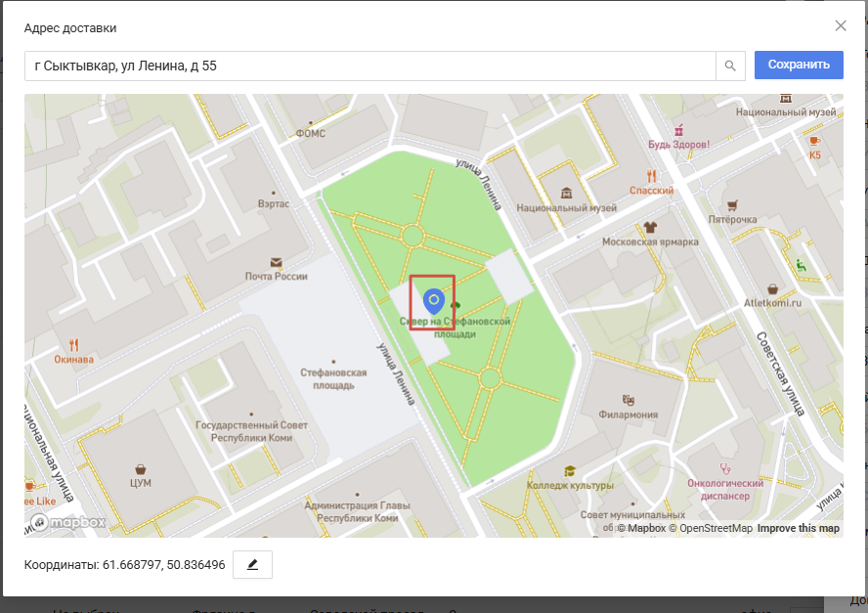Click the Онкологический диспансер medical icon
This screenshot has width=868, height=613.
tap(724, 468)
